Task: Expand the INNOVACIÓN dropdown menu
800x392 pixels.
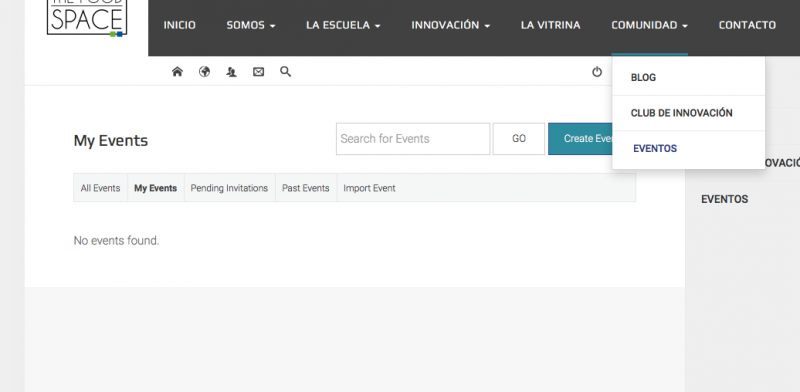Action: point(451,25)
